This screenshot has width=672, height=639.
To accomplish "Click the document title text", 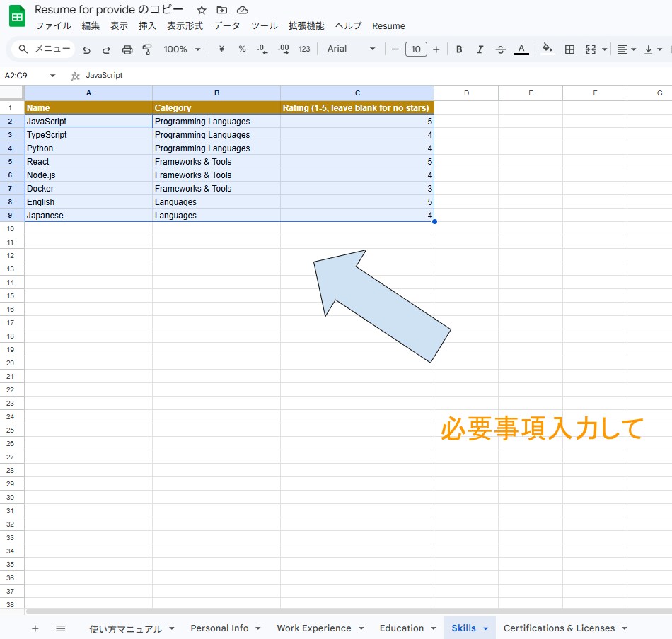I will (109, 9).
